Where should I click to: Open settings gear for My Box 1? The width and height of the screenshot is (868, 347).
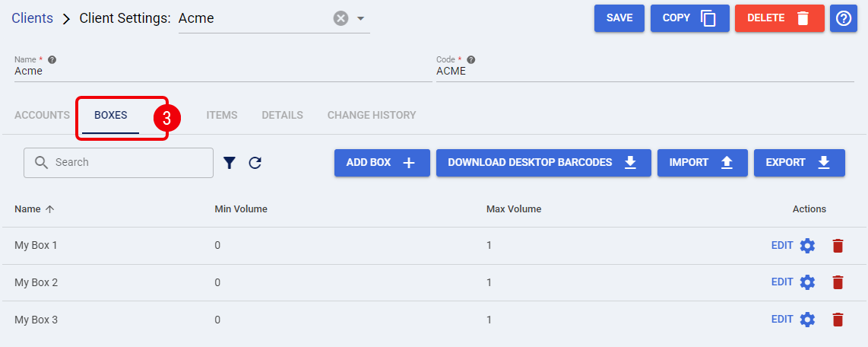(x=808, y=246)
